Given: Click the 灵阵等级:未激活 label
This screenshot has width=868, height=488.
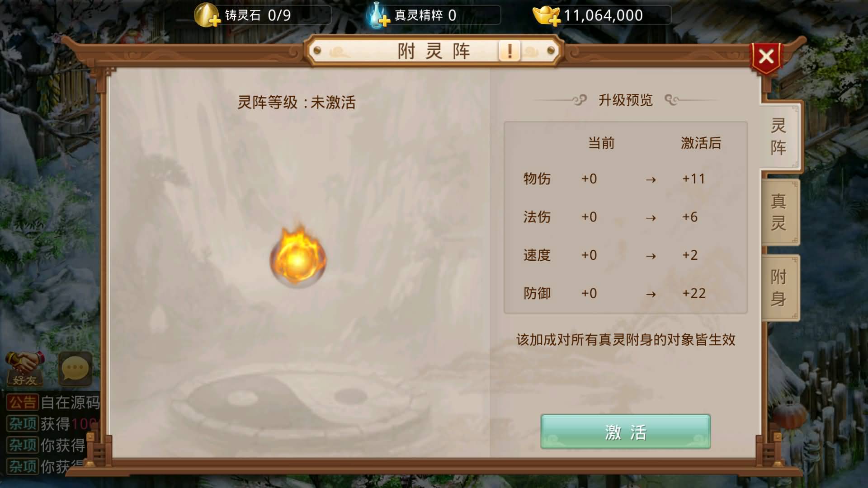Looking at the screenshot, I should 297,103.
